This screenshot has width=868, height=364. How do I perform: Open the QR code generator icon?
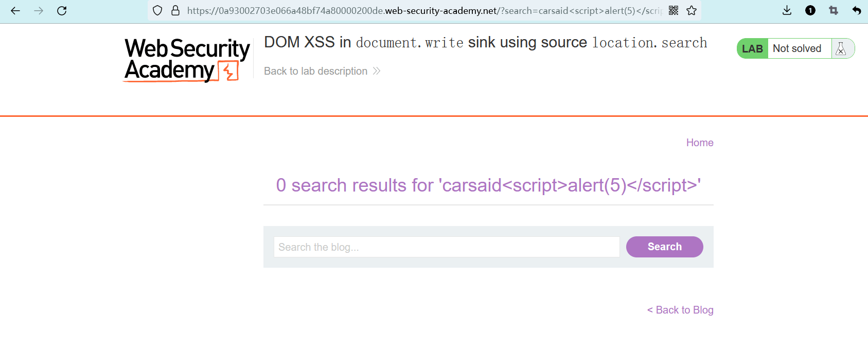coord(674,11)
